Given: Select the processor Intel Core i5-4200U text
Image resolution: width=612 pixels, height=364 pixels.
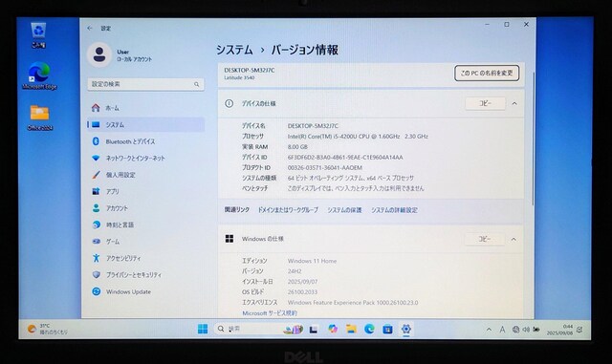Looking at the screenshot, I should coord(358,137).
